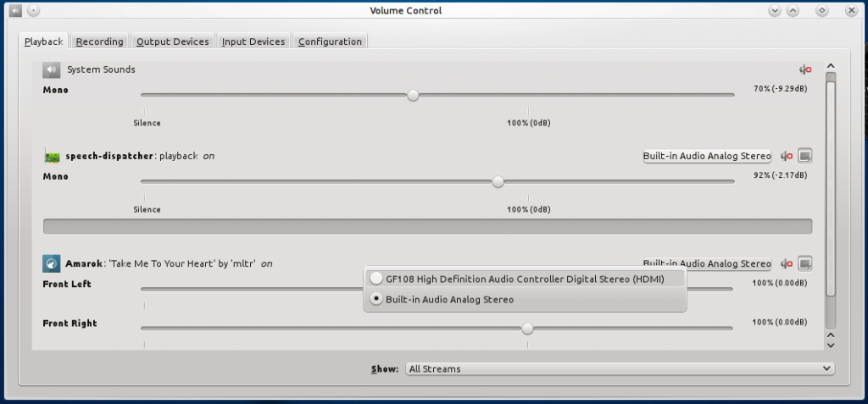
Task: Switch to the Recording tab
Action: click(x=100, y=42)
